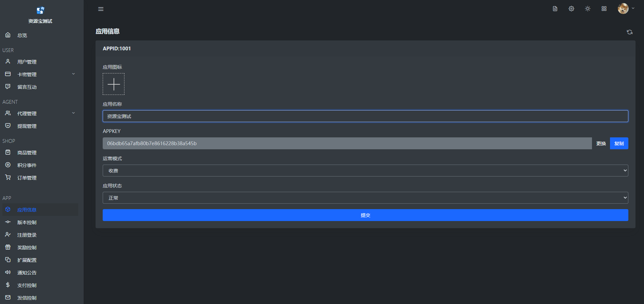Open 支付控制 menu item
Screen dimensions: 644x304
pos(40,285)
